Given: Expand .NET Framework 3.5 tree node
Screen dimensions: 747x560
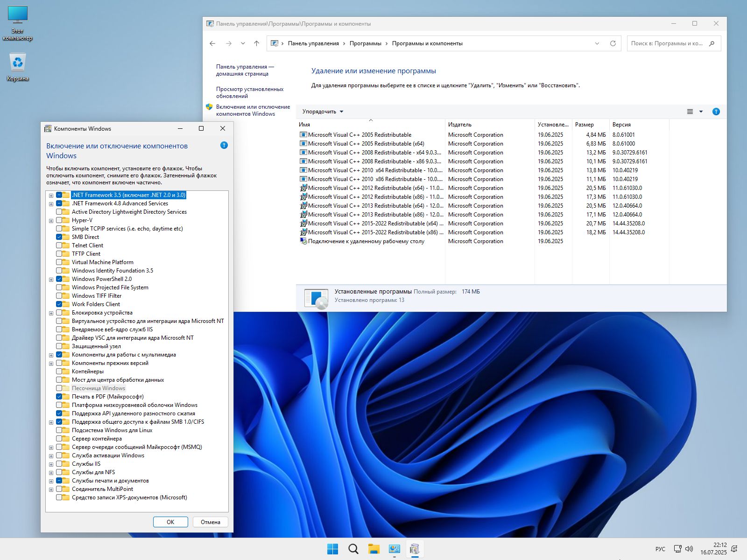Looking at the screenshot, I should [51, 196].
